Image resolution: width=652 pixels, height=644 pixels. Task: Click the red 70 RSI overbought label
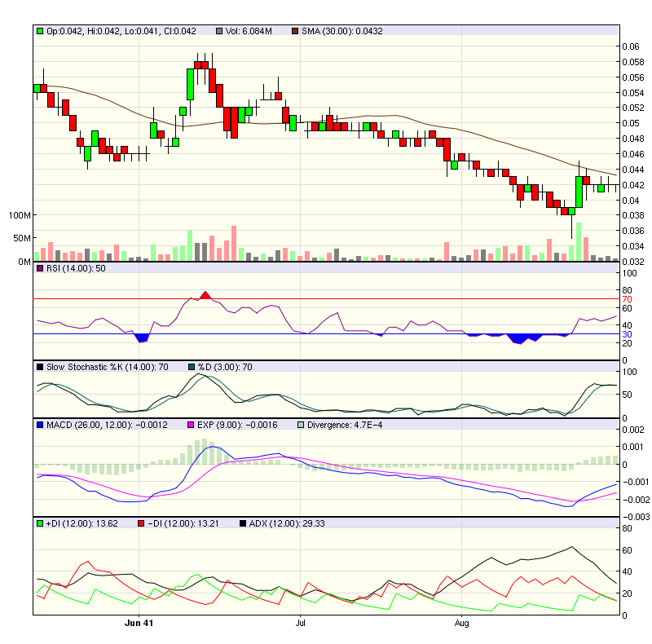point(627,299)
